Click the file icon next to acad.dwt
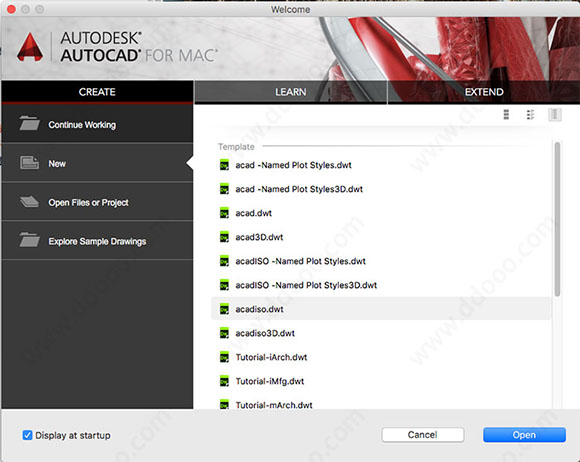580x462 pixels. coord(224,213)
